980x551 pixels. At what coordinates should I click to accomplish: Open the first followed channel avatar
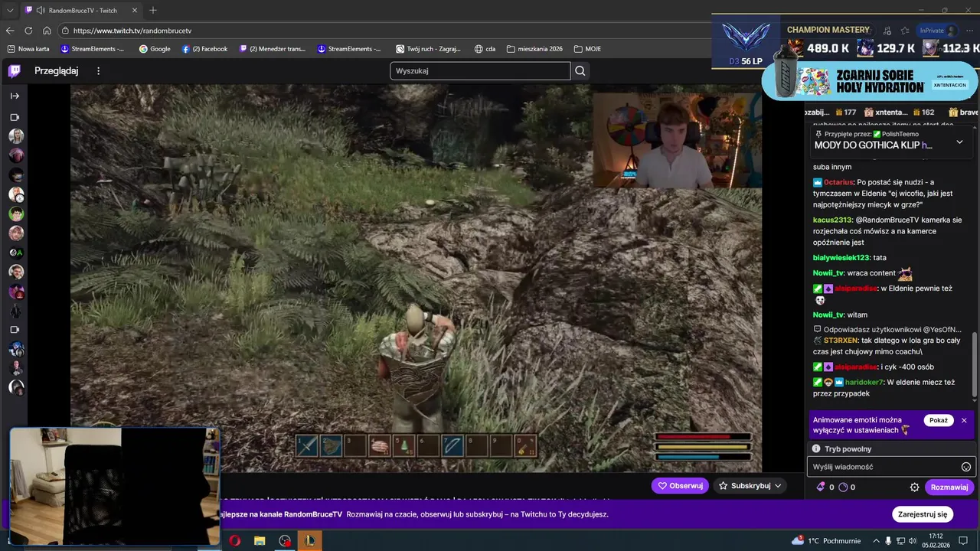[x=16, y=136]
